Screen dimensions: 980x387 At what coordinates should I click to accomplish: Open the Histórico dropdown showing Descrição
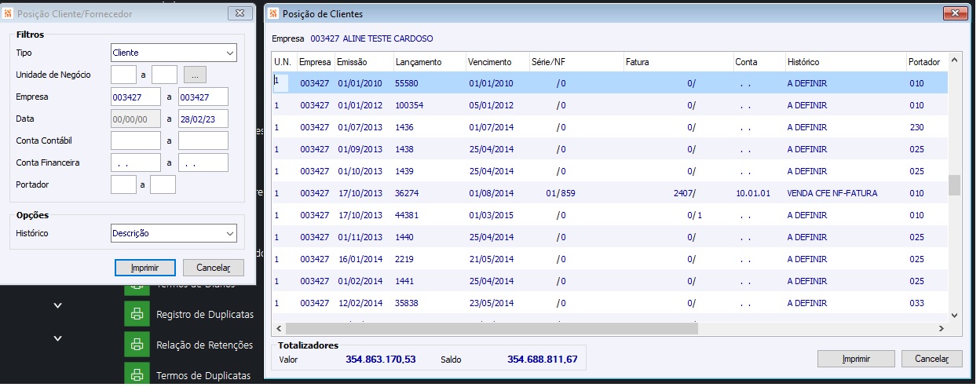pyautogui.click(x=174, y=233)
